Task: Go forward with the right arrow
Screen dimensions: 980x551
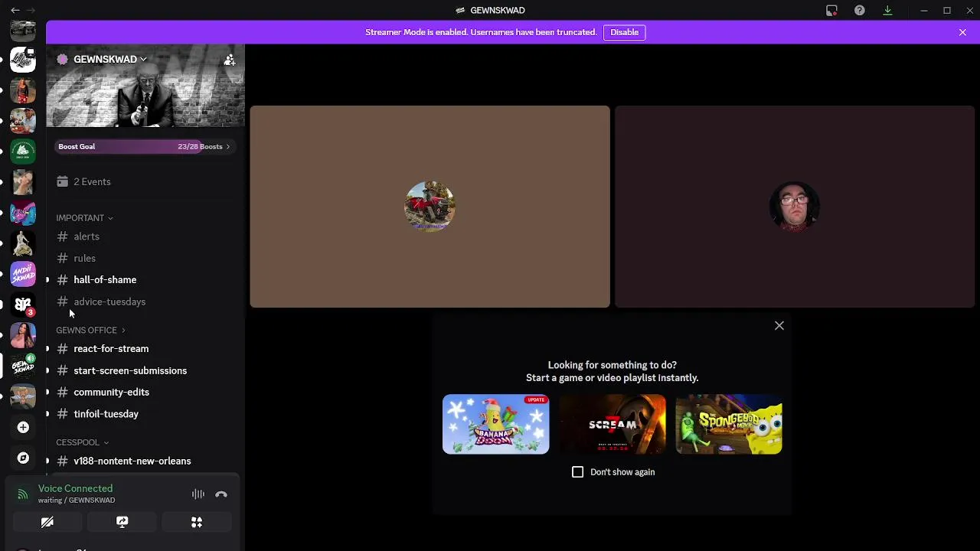Action: [x=31, y=10]
